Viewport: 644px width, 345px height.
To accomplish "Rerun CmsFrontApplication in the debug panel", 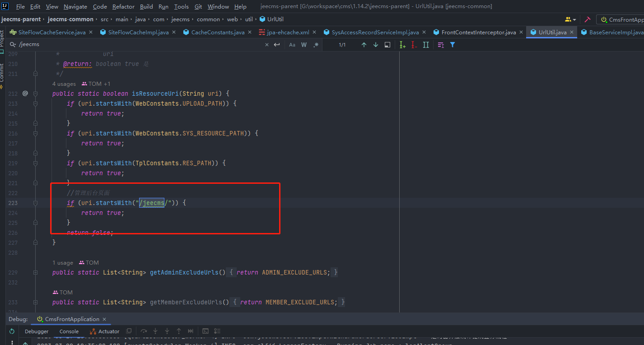I will click(12, 331).
